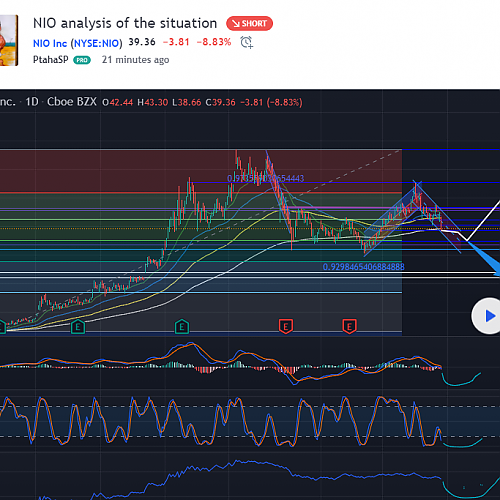Image resolution: width=500 pixels, height=500 pixels.
Task: Open the NIO Inc (NYSE:NIO) symbol link
Action: (78, 43)
